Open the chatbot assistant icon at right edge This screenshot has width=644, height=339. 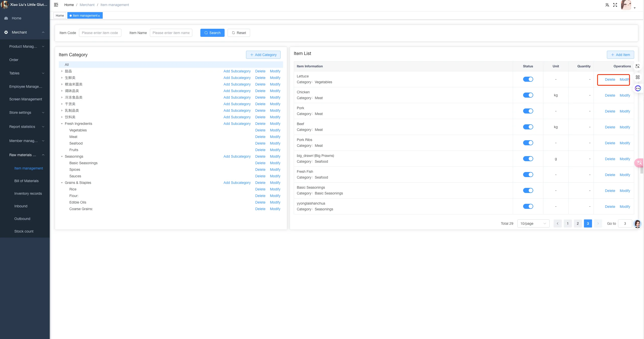(638, 88)
